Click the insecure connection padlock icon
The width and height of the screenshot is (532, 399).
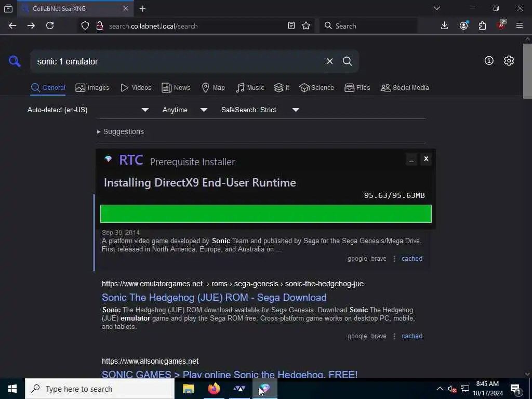100,26
